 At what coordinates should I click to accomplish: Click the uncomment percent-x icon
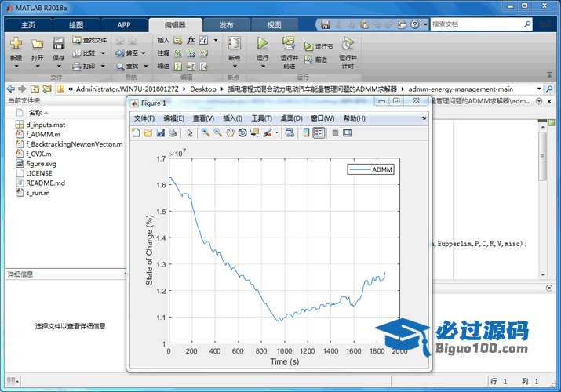[x=191, y=53]
